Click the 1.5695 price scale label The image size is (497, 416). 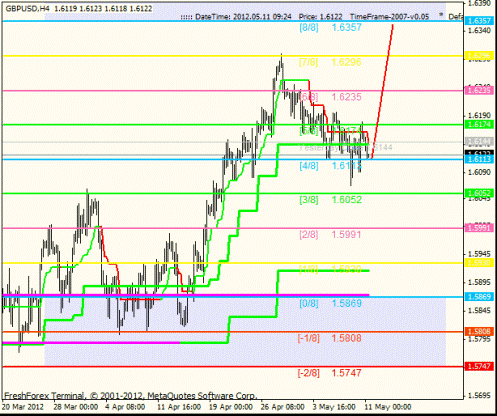(x=479, y=396)
